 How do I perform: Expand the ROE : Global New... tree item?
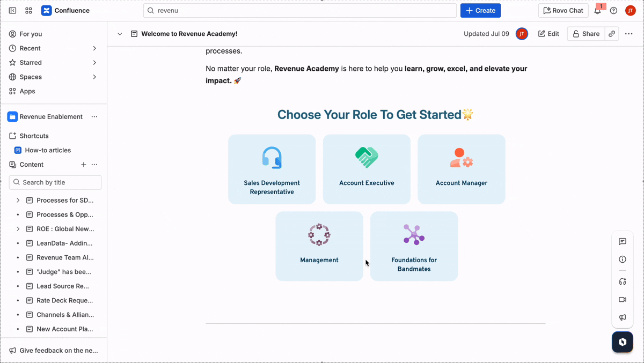[18, 229]
